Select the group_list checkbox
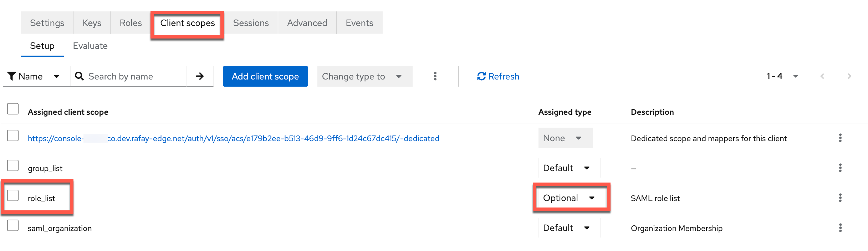868x251 pixels. coord(13,165)
